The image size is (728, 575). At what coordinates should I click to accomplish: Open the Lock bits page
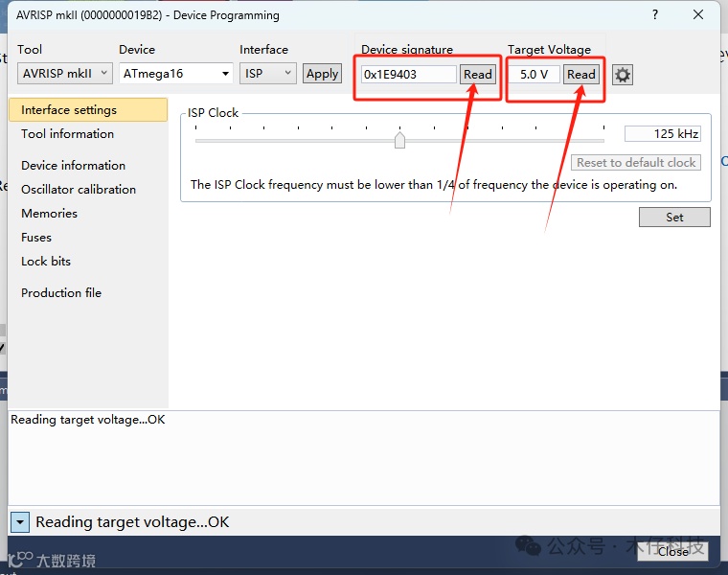click(46, 261)
